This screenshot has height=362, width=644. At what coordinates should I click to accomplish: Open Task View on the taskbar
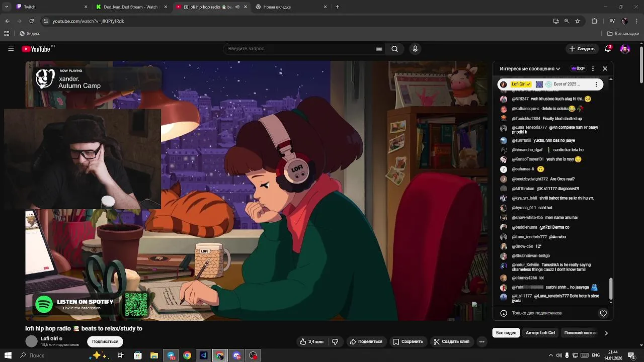[121, 355]
